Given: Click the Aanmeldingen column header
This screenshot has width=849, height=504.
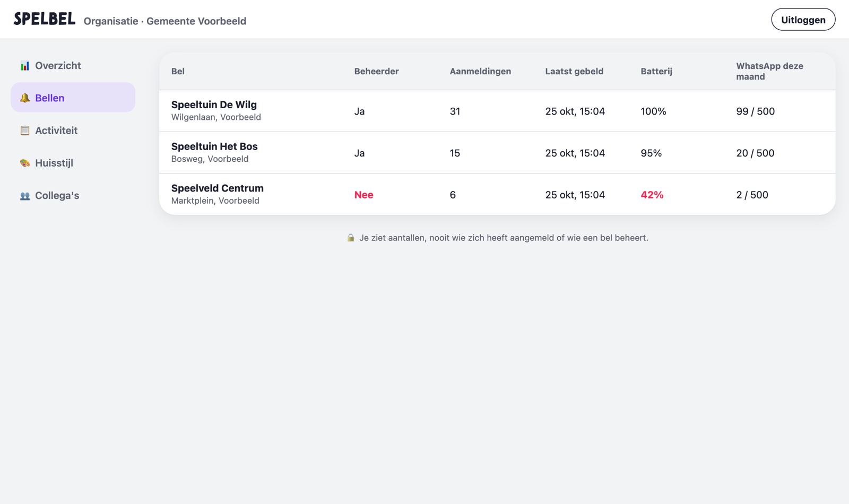Looking at the screenshot, I should pos(480,71).
